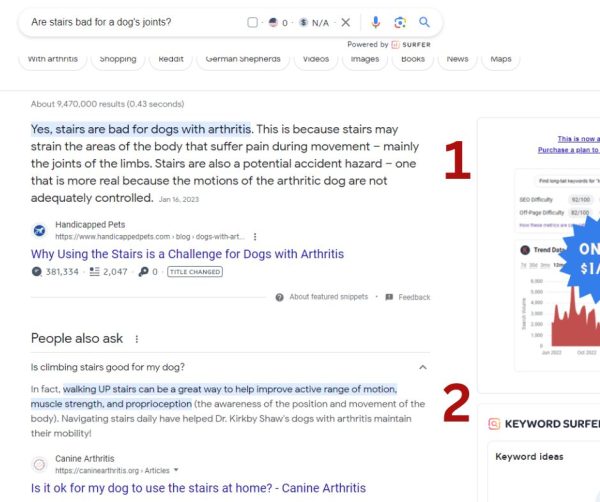Switch to the Maps tab
The image size is (600, 502).
pyautogui.click(x=501, y=59)
